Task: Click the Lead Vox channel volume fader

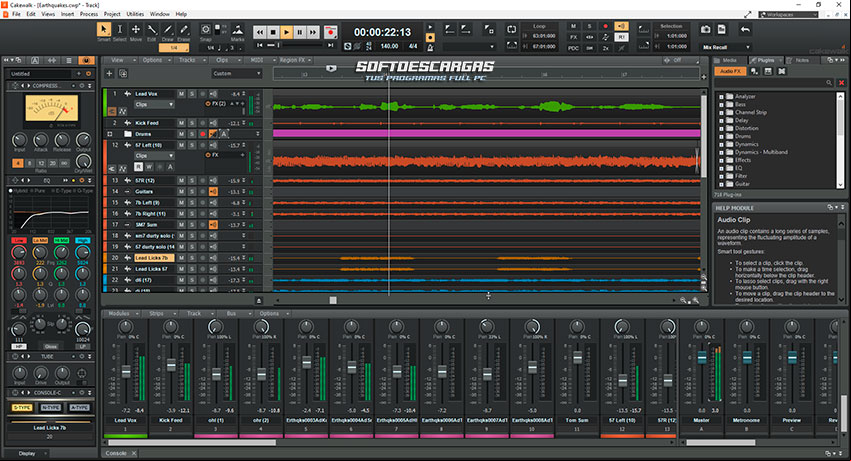Action: [x=126, y=372]
